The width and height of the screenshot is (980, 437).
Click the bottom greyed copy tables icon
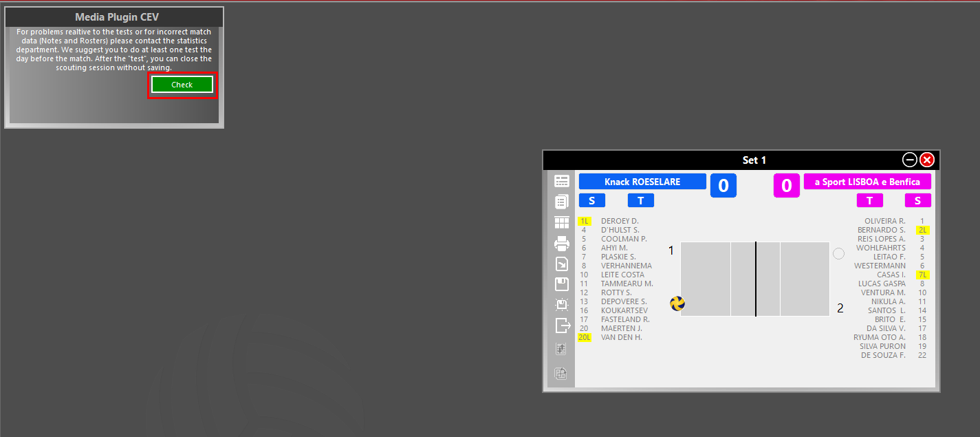pos(561,374)
